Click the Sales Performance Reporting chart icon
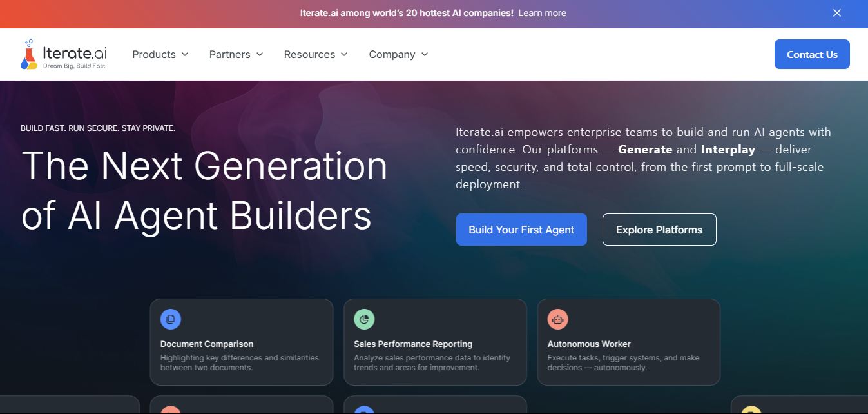The width and height of the screenshot is (868, 414). [x=364, y=319]
